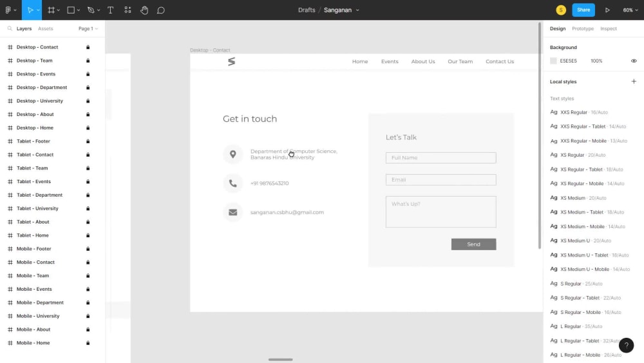The width and height of the screenshot is (644, 363).
Task: Select the Text tool
Action: point(111,10)
